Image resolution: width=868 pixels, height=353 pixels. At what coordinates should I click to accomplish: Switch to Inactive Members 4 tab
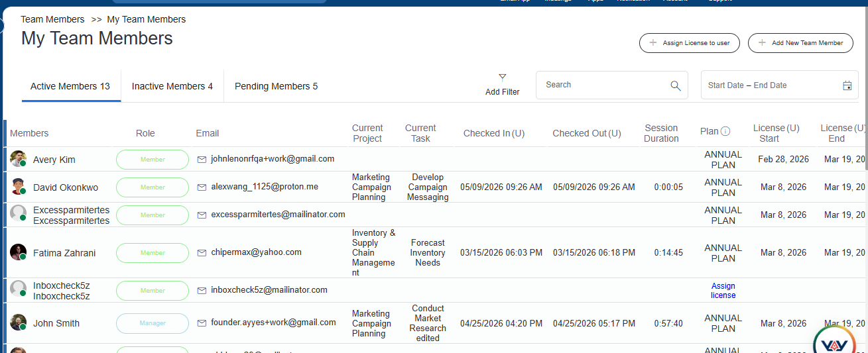pyautogui.click(x=172, y=86)
